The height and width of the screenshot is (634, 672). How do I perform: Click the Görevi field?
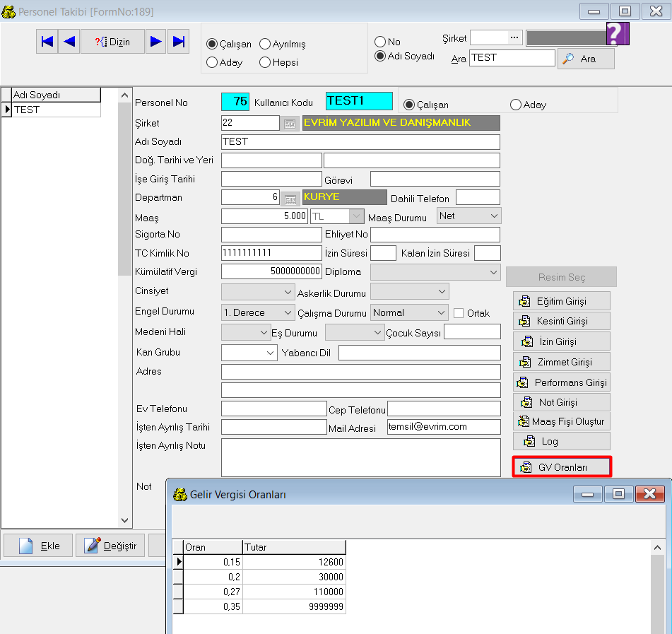coord(435,179)
